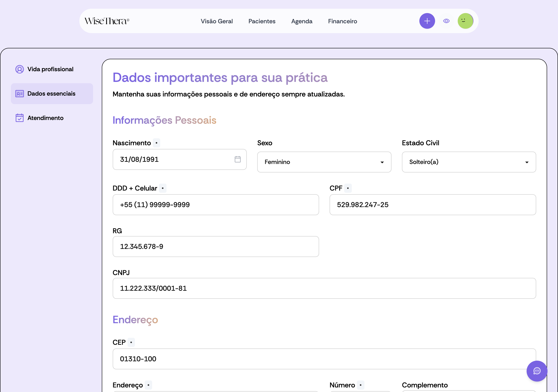Image resolution: width=558 pixels, height=392 pixels.
Task: Click the RG field 12.345.678-9
Action: point(216,247)
